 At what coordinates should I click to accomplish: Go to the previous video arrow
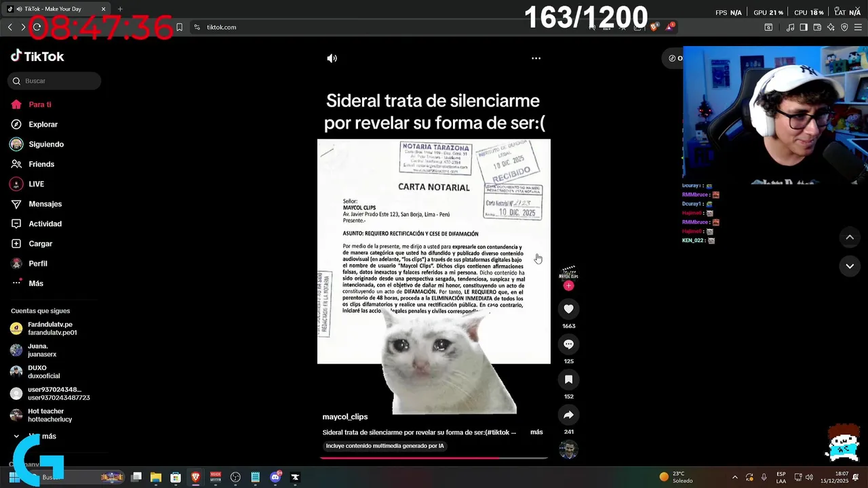coord(850,237)
